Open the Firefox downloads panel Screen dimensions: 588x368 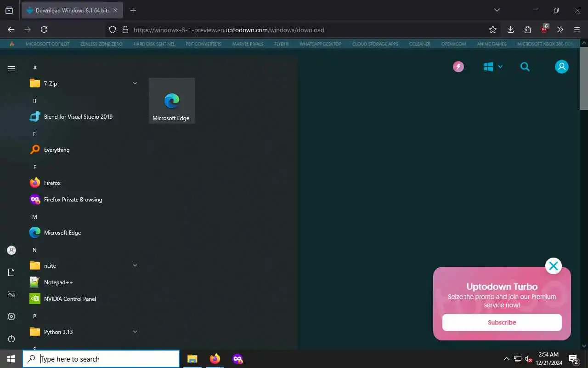510,29
